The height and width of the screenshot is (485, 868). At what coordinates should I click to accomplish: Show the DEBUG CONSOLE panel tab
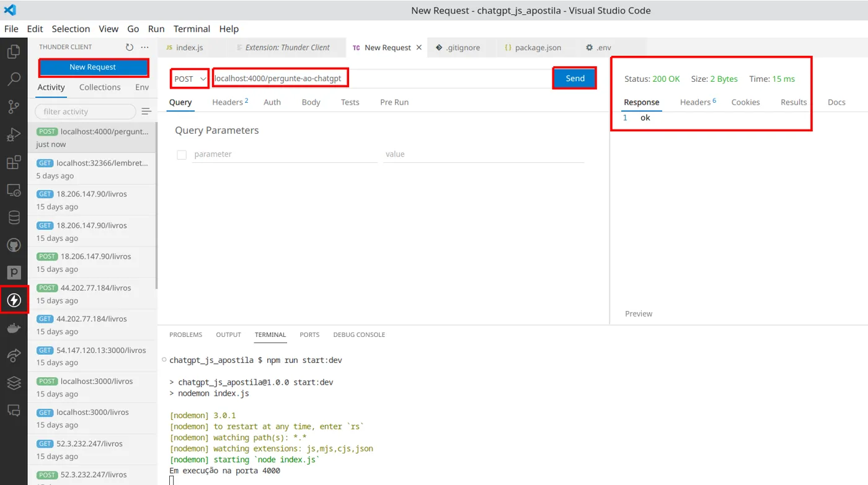(359, 334)
